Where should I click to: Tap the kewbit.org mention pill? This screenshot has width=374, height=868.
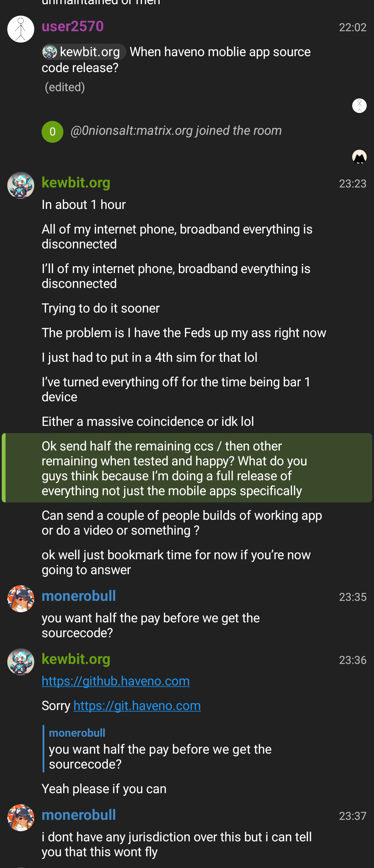(83, 52)
